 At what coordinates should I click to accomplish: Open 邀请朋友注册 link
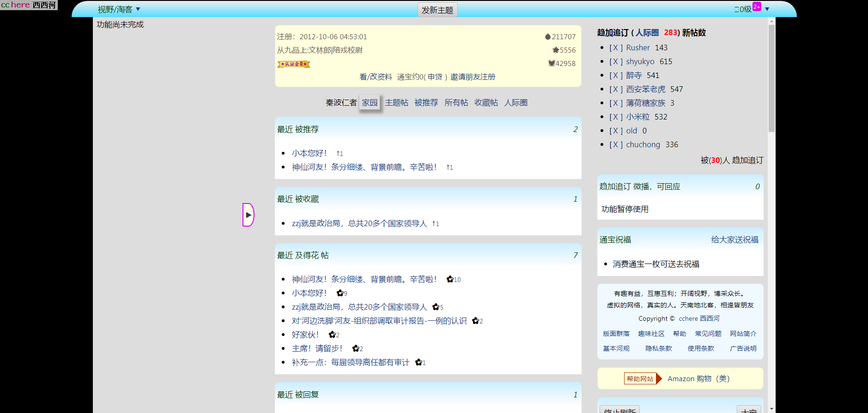coord(473,77)
